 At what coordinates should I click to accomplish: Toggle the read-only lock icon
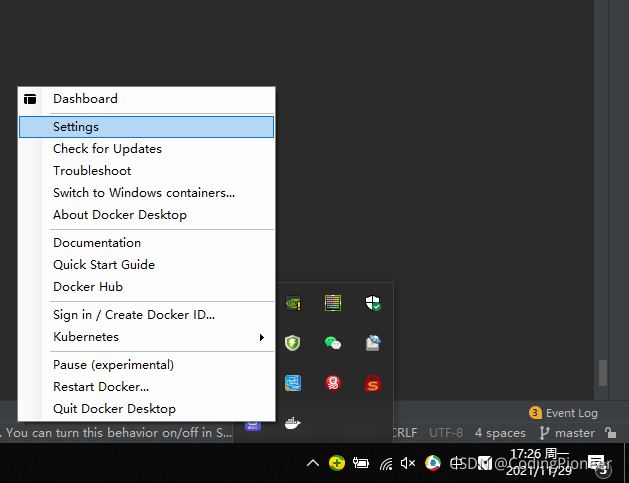(x=611, y=433)
